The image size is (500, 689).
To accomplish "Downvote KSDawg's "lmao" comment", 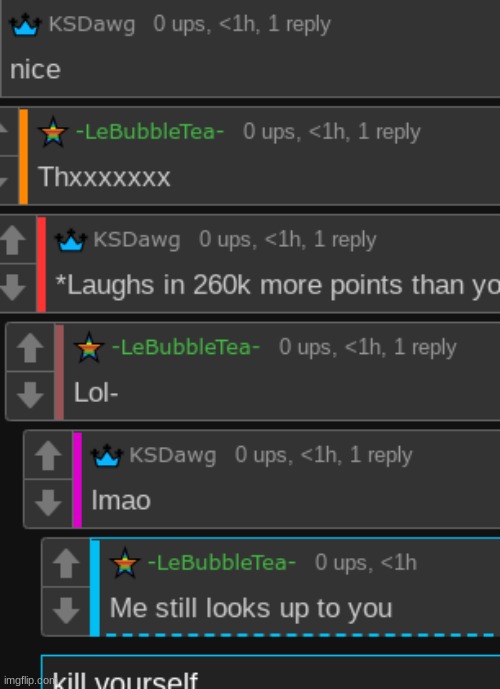I will pos(48,503).
